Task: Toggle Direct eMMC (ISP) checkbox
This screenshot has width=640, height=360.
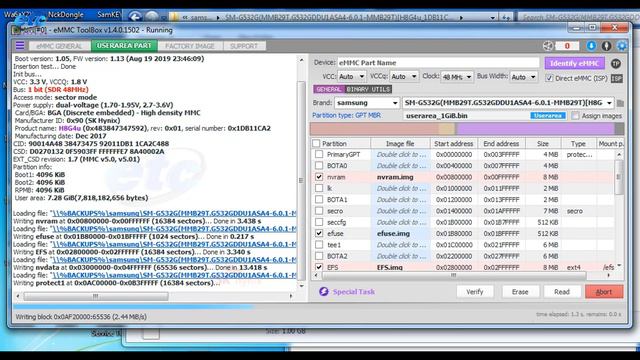Action: click(x=549, y=78)
